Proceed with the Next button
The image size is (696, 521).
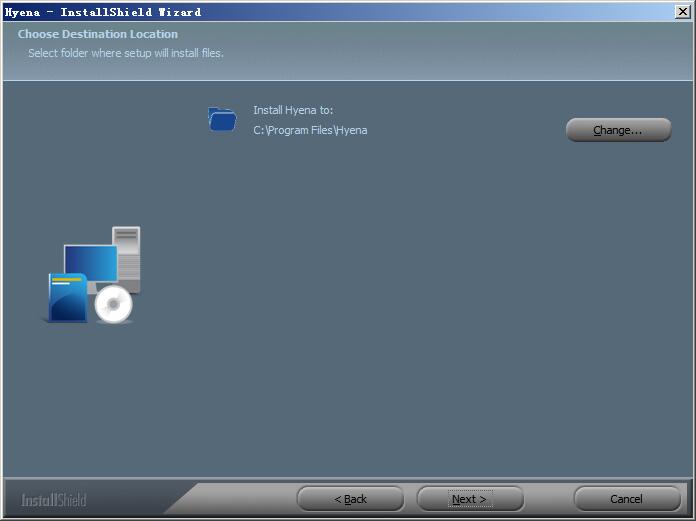[x=470, y=499]
